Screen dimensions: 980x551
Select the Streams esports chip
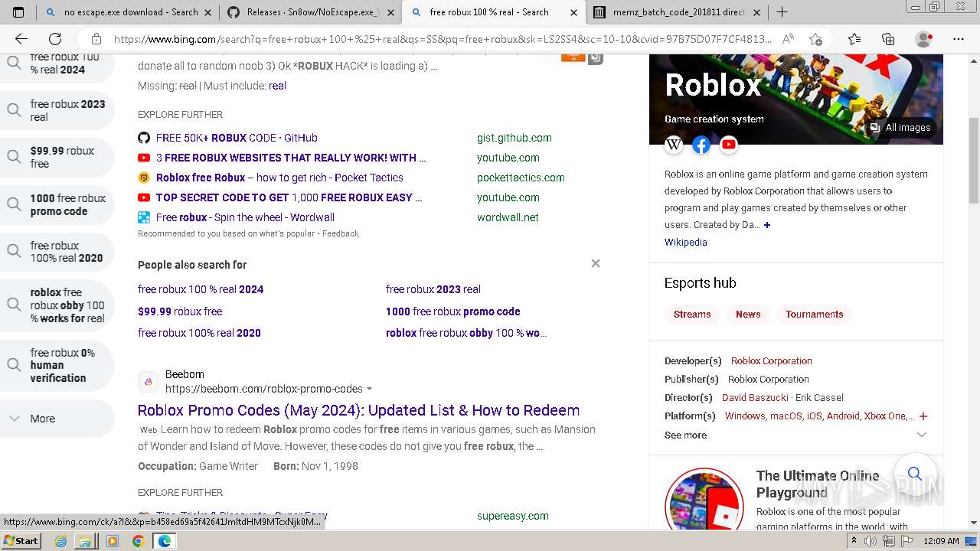coord(692,315)
